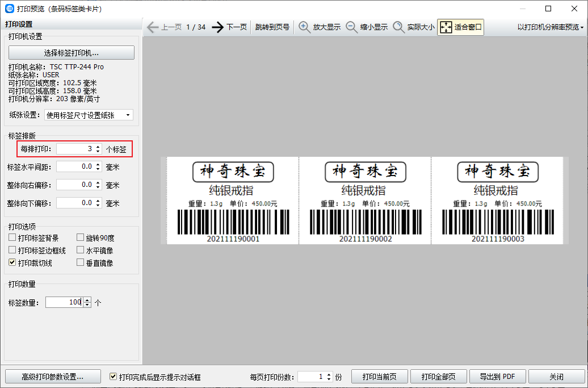This screenshot has width=588, height=388.
Task: Click 打印机分辨率: 203 像素/英寸 text
Action: 54,99
